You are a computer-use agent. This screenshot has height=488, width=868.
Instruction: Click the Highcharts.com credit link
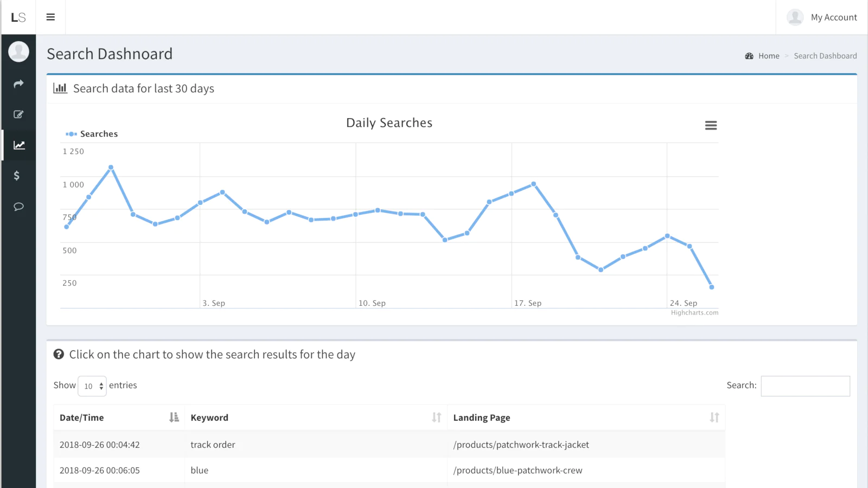tap(694, 313)
